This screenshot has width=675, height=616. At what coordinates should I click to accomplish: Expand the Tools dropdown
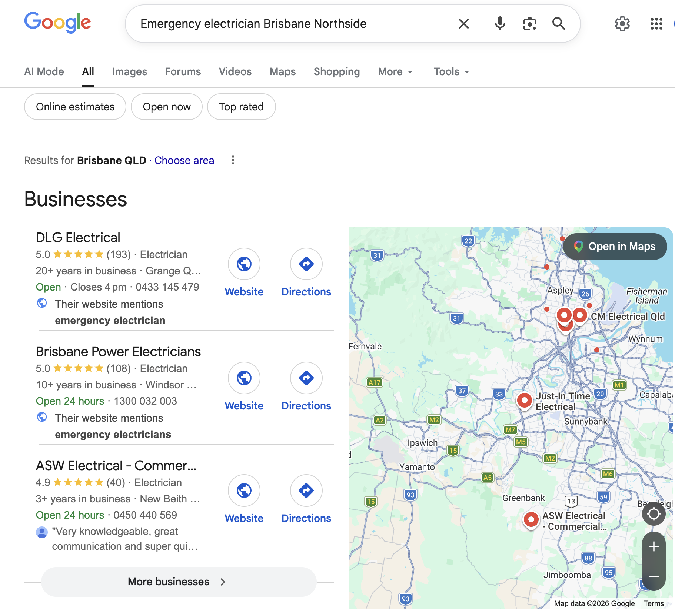[451, 71]
